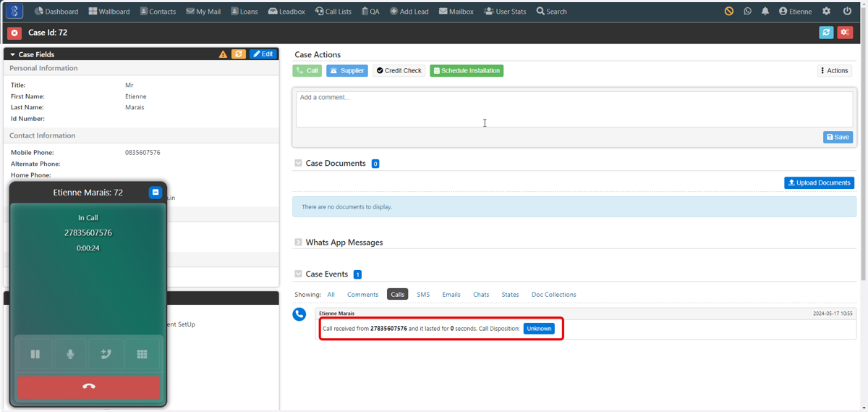The image size is (868, 412).
Task: Run a Credit Check
Action: pos(399,71)
